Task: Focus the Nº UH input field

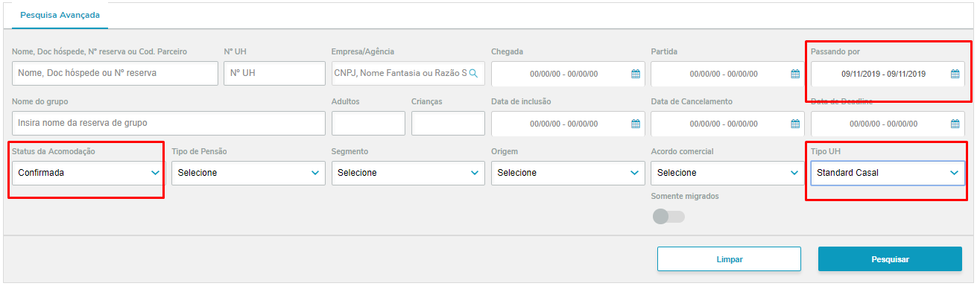Action: (275, 73)
